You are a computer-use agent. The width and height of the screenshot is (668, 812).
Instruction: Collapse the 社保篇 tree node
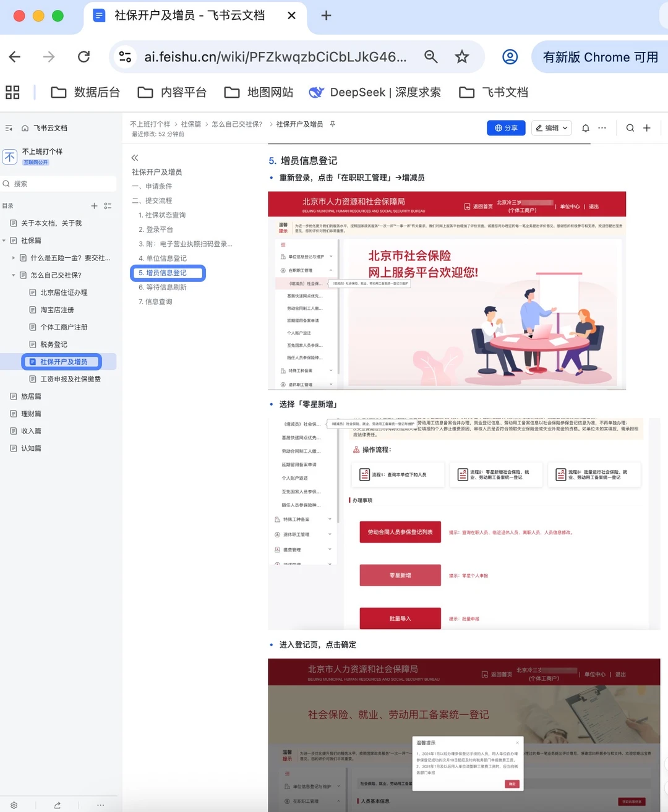pyautogui.click(x=4, y=241)
